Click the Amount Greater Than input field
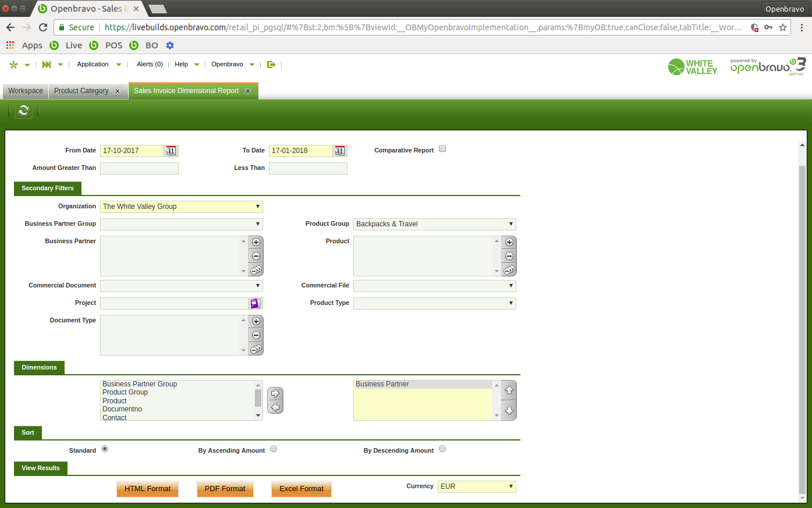Viewport: 812px width, 508px height. [139, 168]
